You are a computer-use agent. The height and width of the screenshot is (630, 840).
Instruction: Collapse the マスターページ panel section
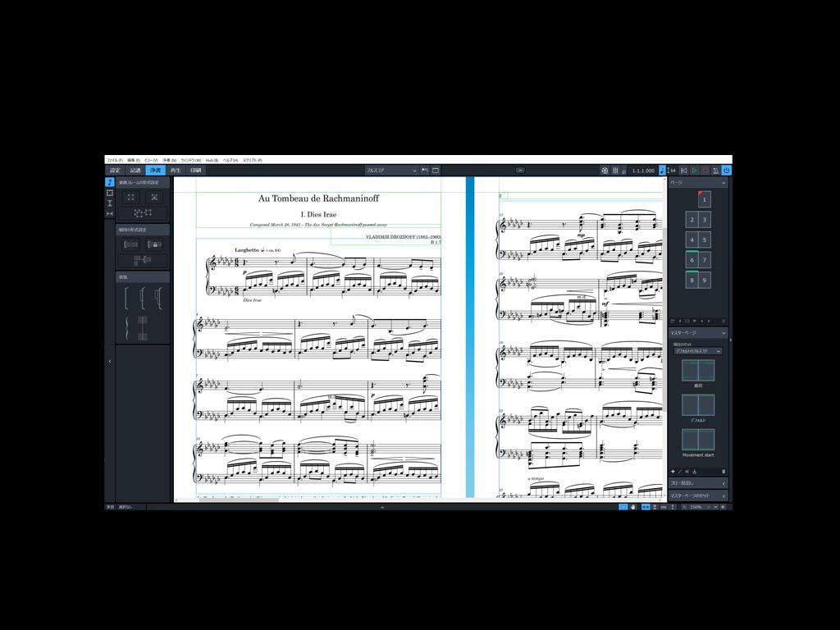[x=724, y=333]
